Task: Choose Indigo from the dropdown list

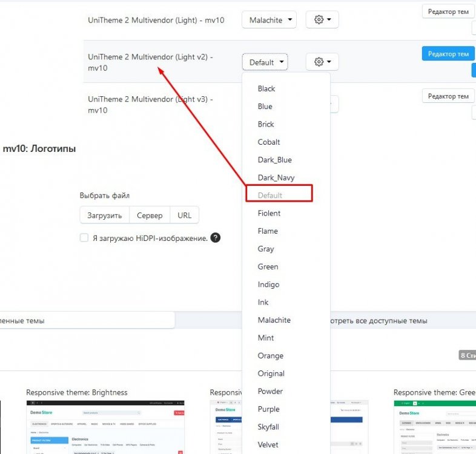Action: coord(268,285)
